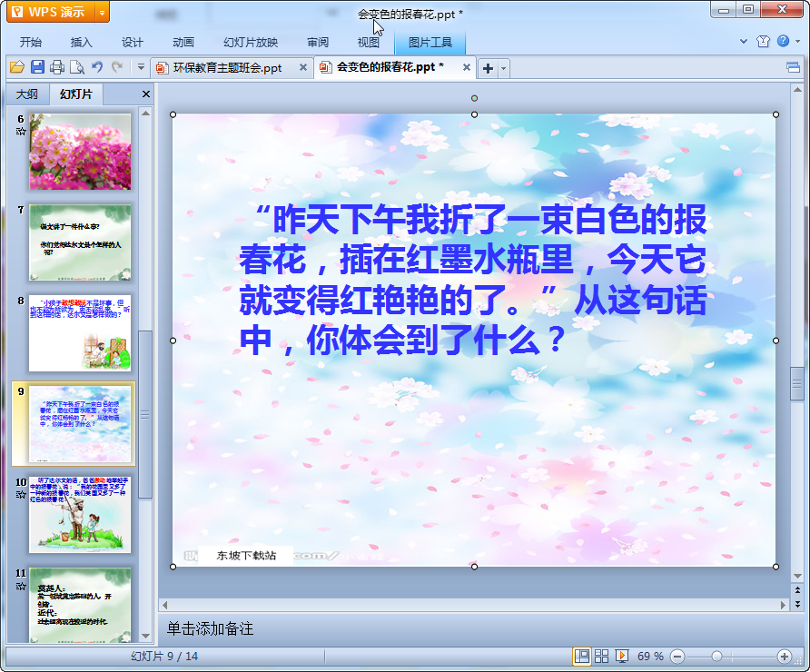Open the 插入 ribbon tab
810x672 pixels.
81,43
